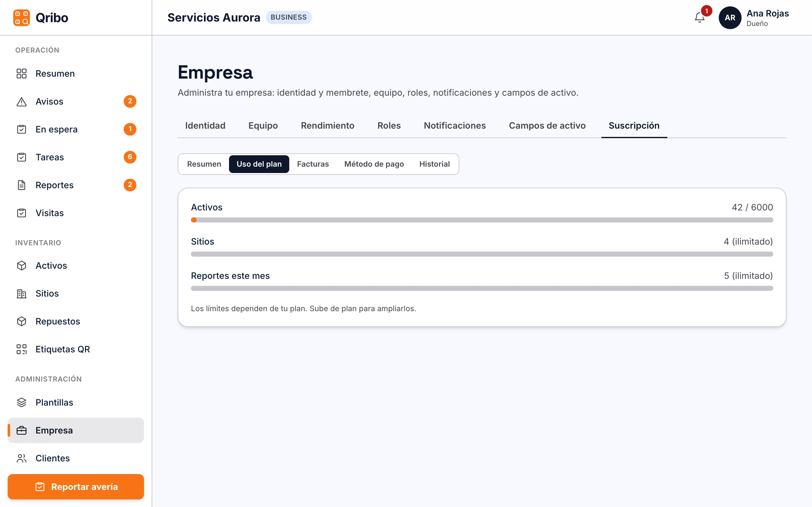Open the AR user avatar
Viewport: 812px width, 507px height.
click(x=730, y=17)
